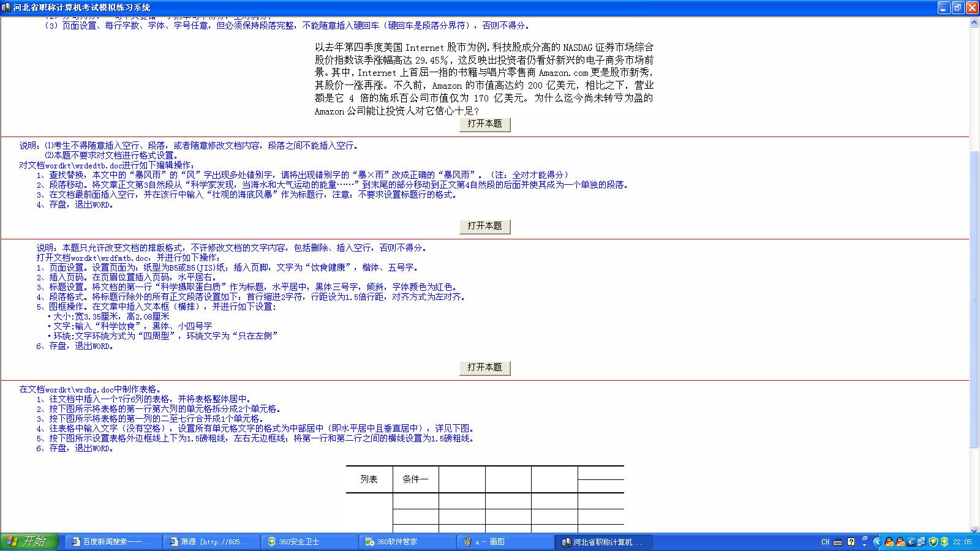
Task: Click the topmost 打开本题 button
Action: tap(484, 124)
